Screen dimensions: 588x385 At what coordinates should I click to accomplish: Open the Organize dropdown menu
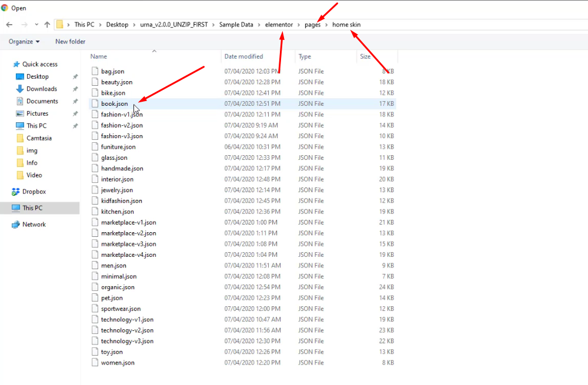(24, 42)
